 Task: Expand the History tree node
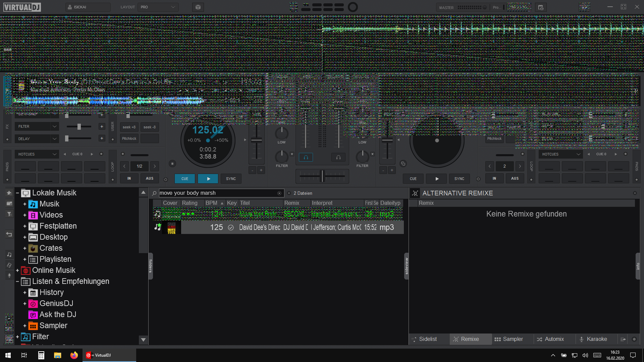pyautogui.click(x=24, y=293)
